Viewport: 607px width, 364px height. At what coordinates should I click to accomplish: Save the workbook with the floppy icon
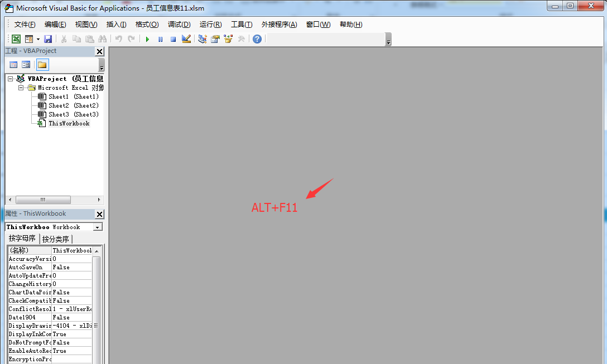(48, 39)
